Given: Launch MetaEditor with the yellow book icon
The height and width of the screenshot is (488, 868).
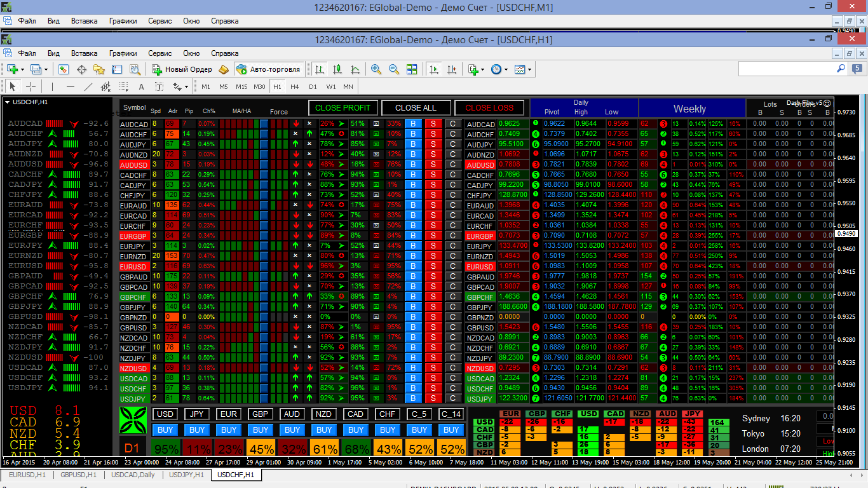Looking at the screenshot, I should pos(224,69).
